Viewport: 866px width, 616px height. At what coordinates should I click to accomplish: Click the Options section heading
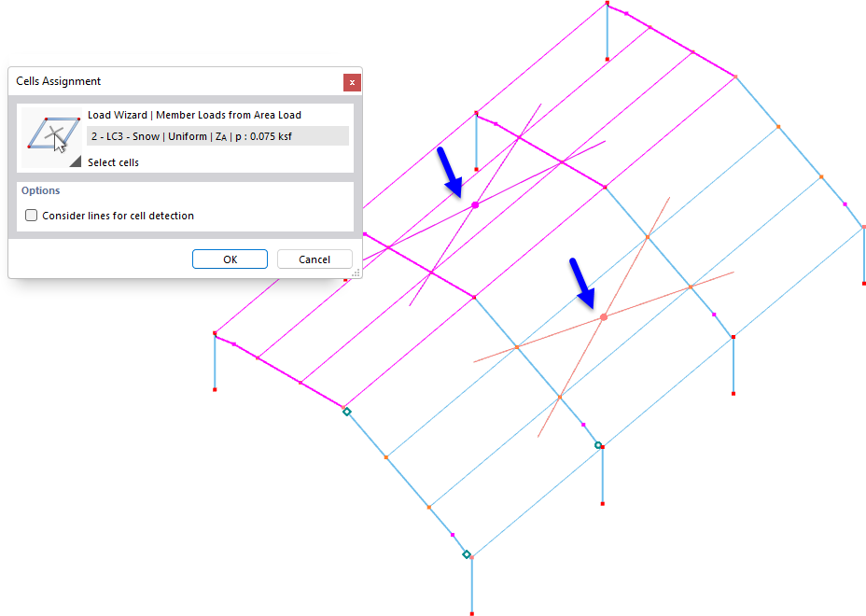tap(40, 190)
